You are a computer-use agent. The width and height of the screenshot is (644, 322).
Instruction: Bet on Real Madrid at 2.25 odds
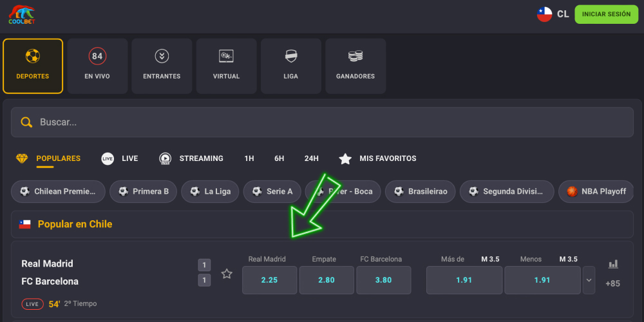click(269, 280)
